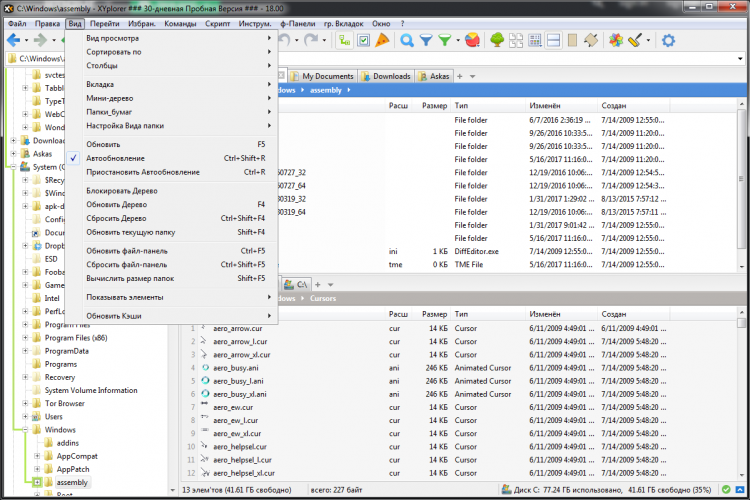
Task: Expand the Users tree node
Action: point(25,417)
